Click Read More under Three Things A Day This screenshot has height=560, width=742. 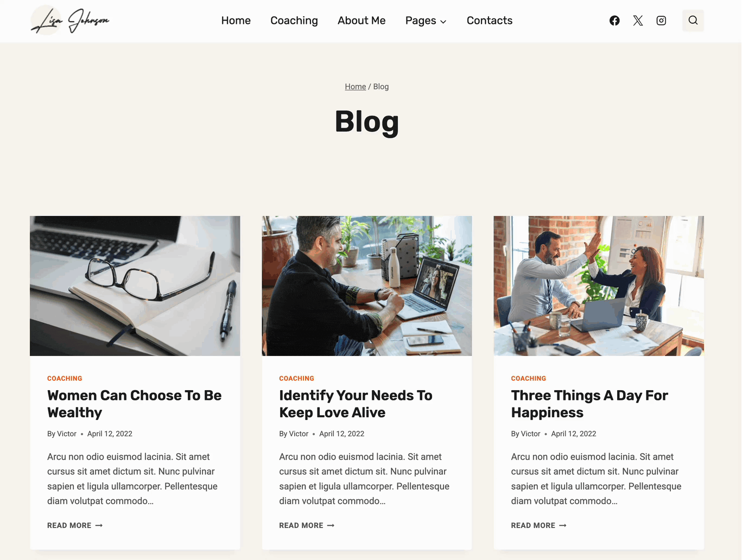(538, 525)
